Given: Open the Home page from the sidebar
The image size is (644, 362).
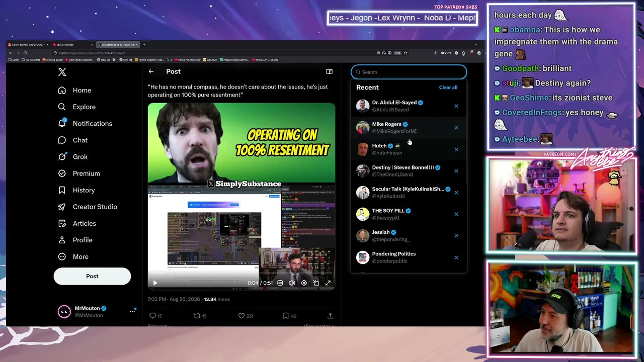Looking at the screenshot, I should (x=74, y=90).
